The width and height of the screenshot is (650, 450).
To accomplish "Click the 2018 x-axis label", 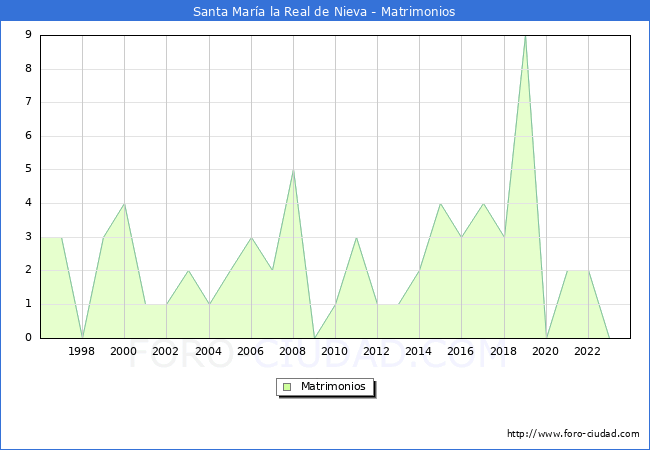I will pos(504,351).
